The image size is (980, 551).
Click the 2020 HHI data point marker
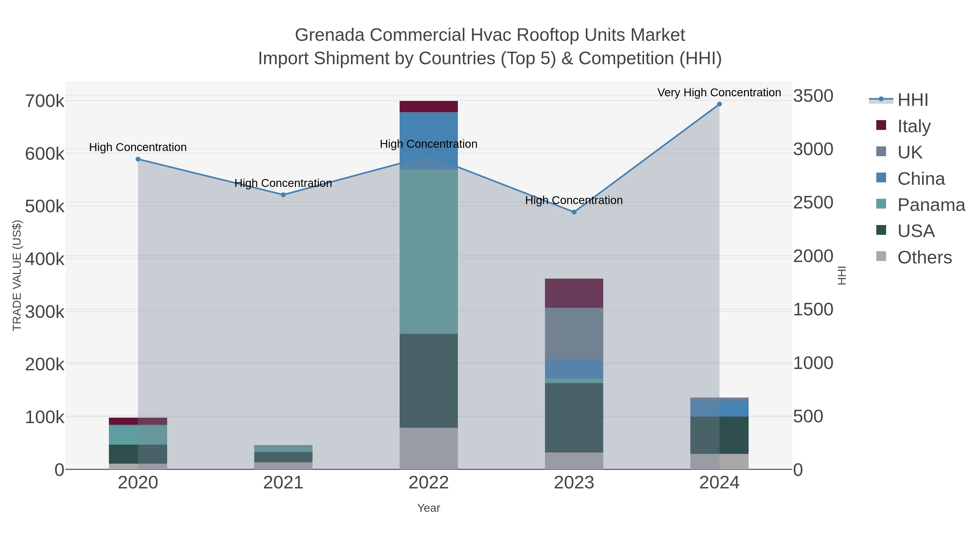[x=138, y=159]
